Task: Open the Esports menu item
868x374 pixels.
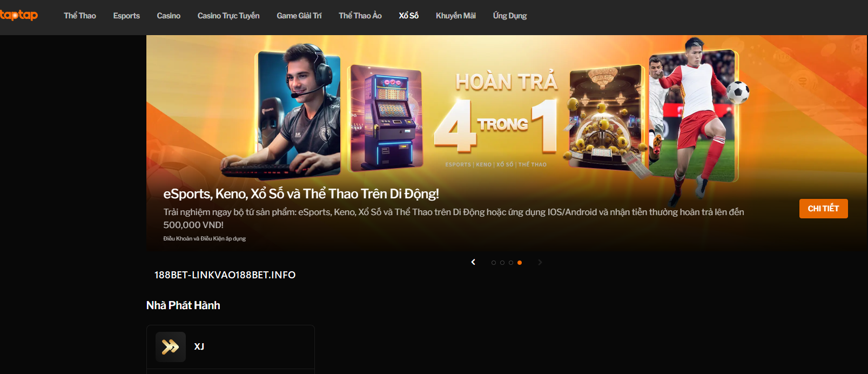Action: coord(126,16)
